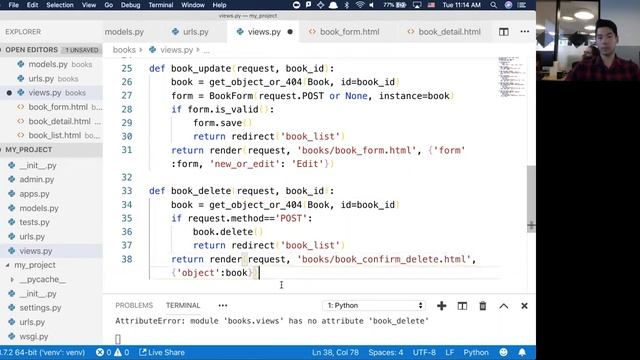
Task: Click the editor vertical scrollbar
Action: pyautogui.click(x=531, y=198)
